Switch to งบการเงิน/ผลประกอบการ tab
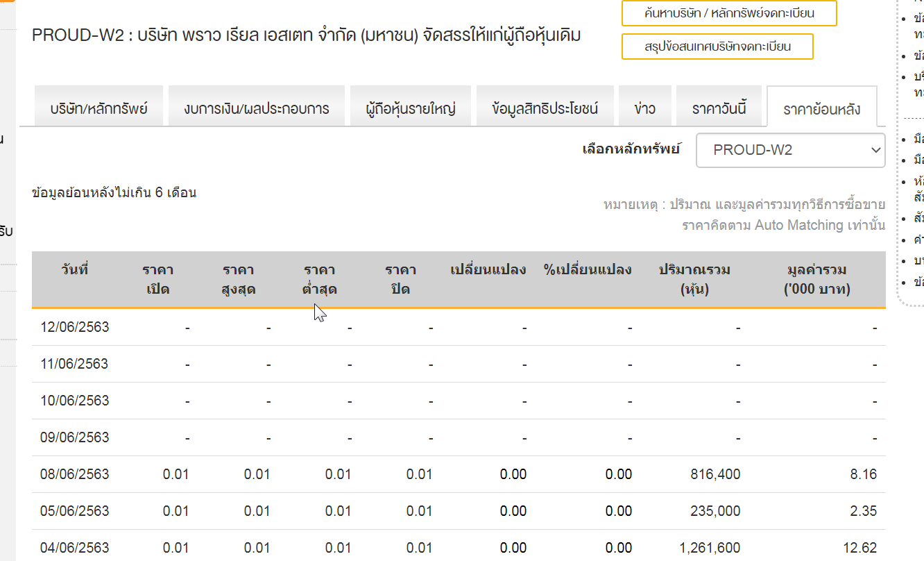The height and width of the screenshot is (561, 924). [257, 107]
